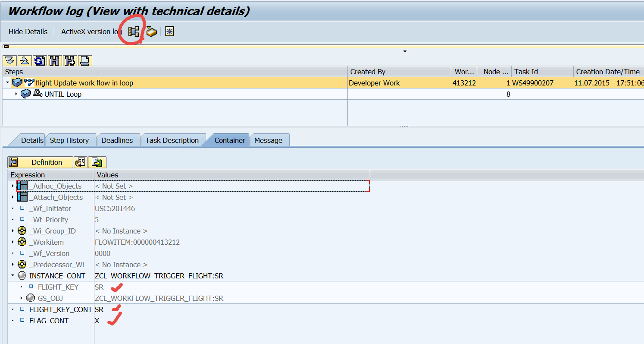Toggle the Definition display mode
Viewport: 644px width, 344px height.
tap(40, 162)
